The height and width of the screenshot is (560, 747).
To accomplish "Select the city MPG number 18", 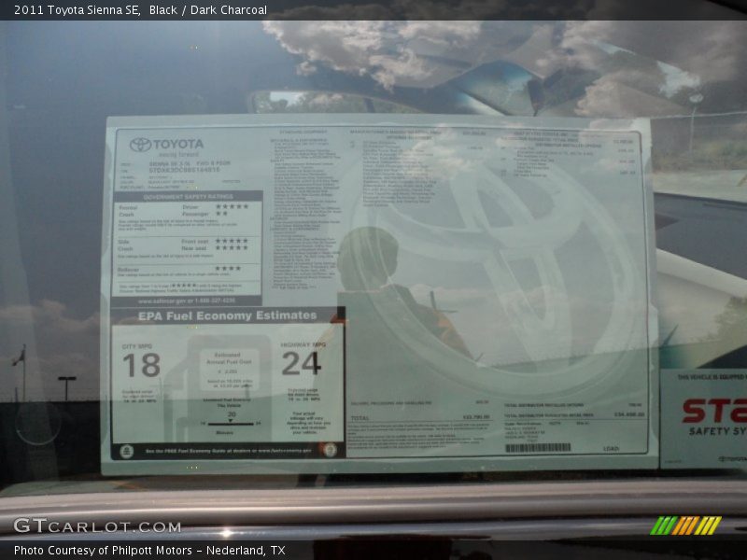I will tap(141, 364).
